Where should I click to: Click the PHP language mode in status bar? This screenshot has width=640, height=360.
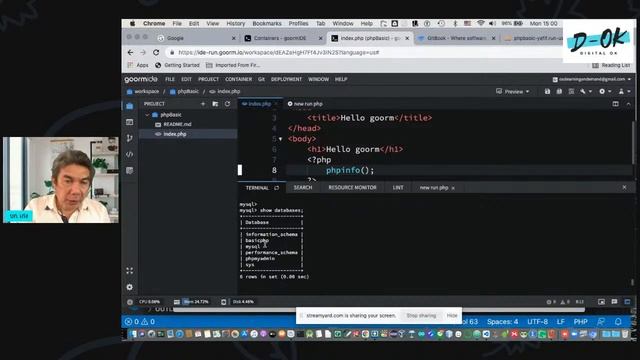[x=580, y=322]
